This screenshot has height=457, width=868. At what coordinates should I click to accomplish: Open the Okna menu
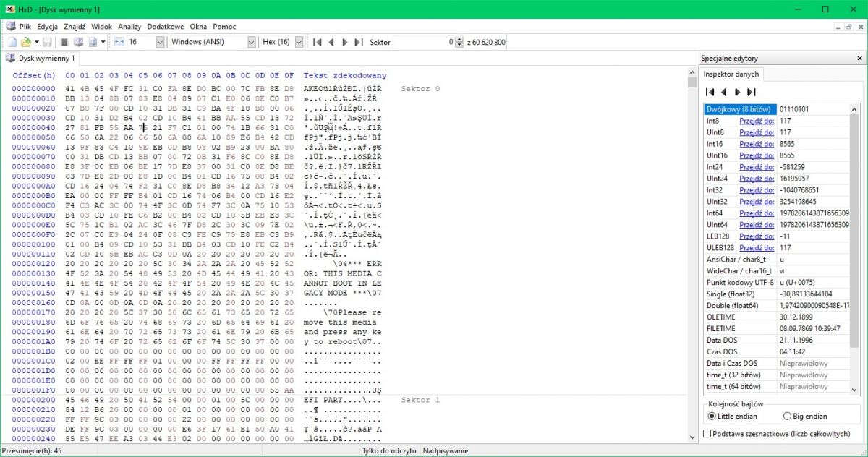pyautogui.click(x=198, y=26)
